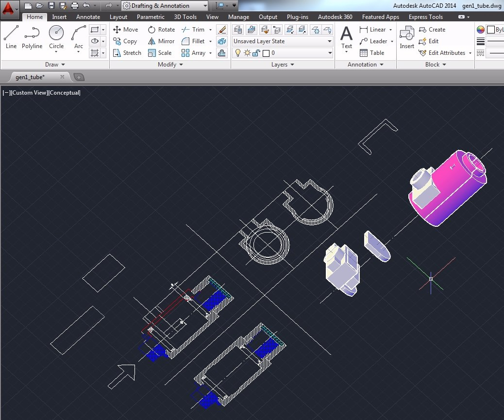
Task: Click the Rotate tool
Action: click(x=161, y=30)
